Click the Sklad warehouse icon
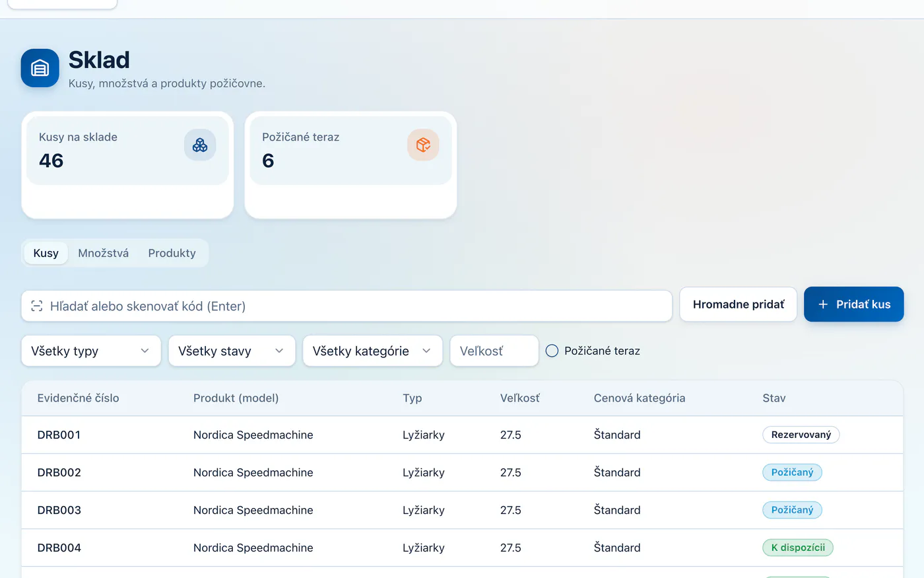This screenshot has height=578, width=924. point(40,68)
